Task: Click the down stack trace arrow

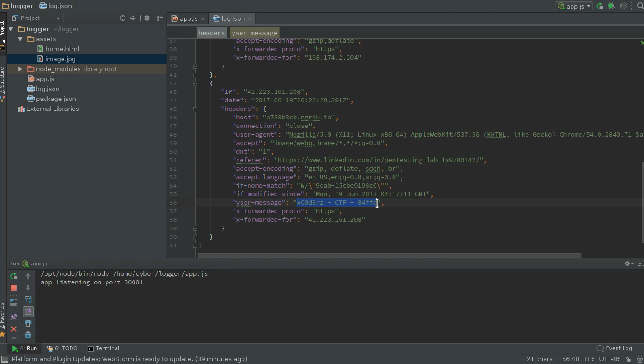Action: 28,288
